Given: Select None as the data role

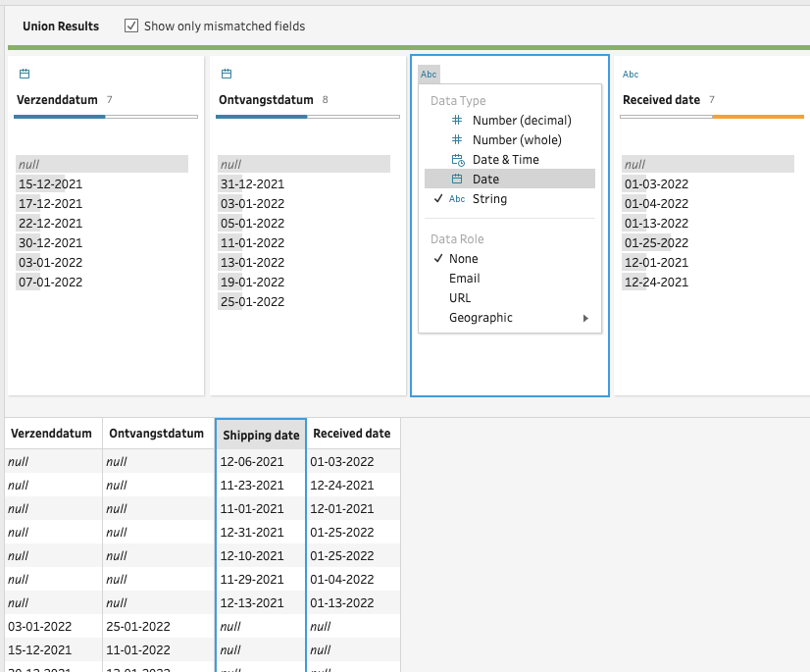Looking at the screenshot, I should (464, 259).
